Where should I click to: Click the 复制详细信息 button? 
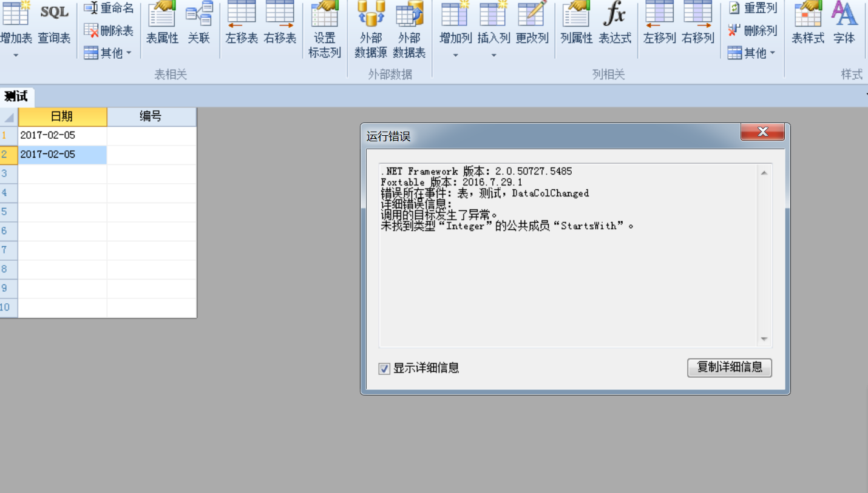pos(729,367)
